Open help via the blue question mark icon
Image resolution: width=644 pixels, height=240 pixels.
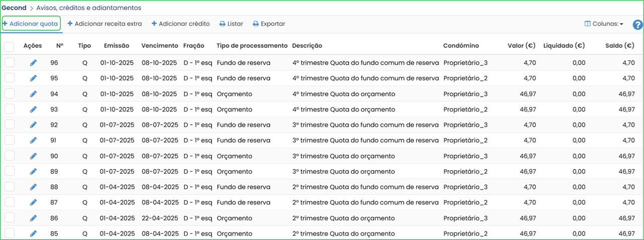[637, 25]
